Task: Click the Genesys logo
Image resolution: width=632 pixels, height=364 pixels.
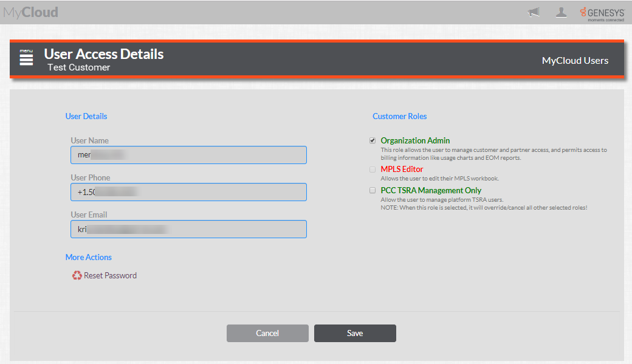Action: pyautogui.click(x=602, y=13)
